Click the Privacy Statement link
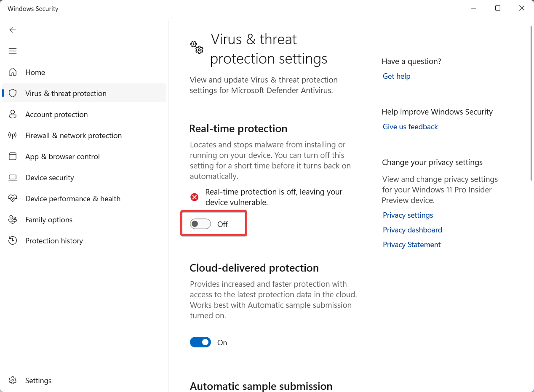The height and width of the screenshot is (392, 534). click(411, 245)
